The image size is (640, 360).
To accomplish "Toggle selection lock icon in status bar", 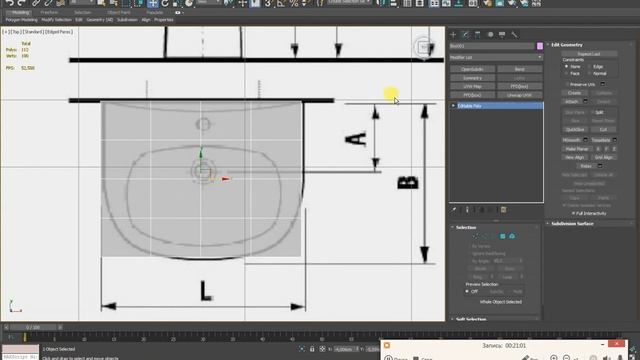I will point(312,349).
